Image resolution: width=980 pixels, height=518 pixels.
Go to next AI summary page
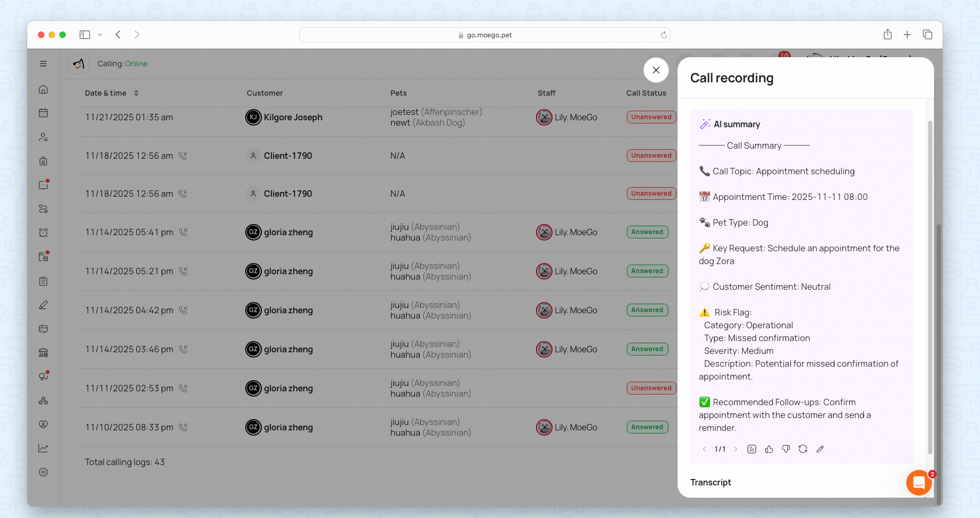coord(736,449)
